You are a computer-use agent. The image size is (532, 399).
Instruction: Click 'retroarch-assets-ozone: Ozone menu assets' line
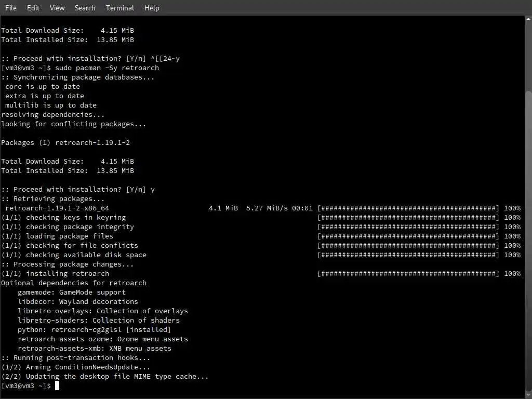tap(103, 339)
